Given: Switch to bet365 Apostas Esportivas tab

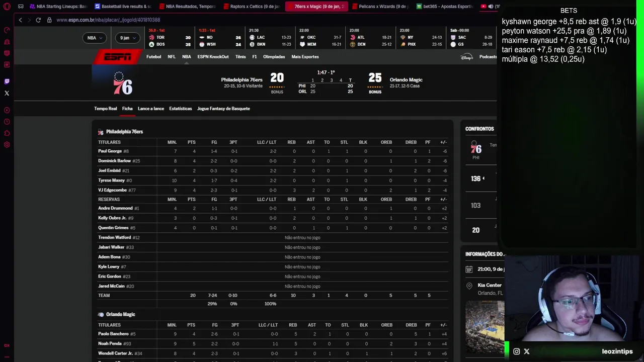Looking at the screenshot, I should pyautogui.click(x=444, y=7).
